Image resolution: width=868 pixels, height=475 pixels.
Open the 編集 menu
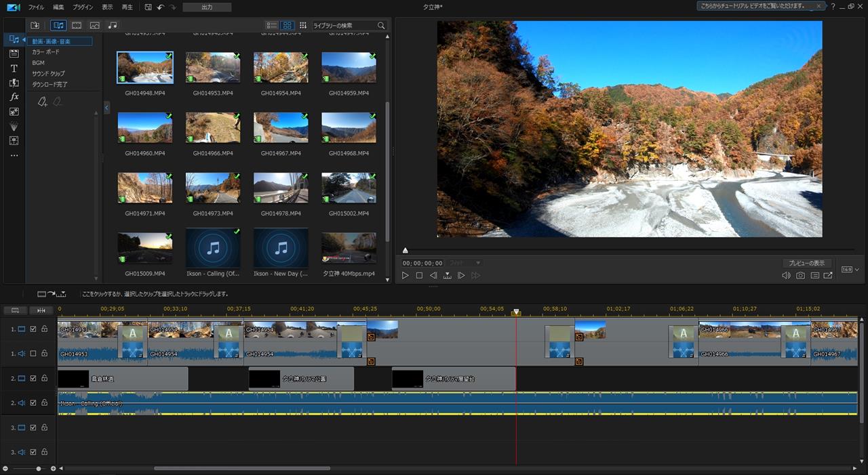[x=58, y=7]
